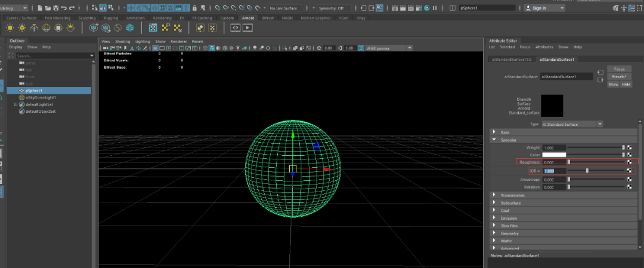Click the Arnold skydome light shelf icon

tap(45, 28)
